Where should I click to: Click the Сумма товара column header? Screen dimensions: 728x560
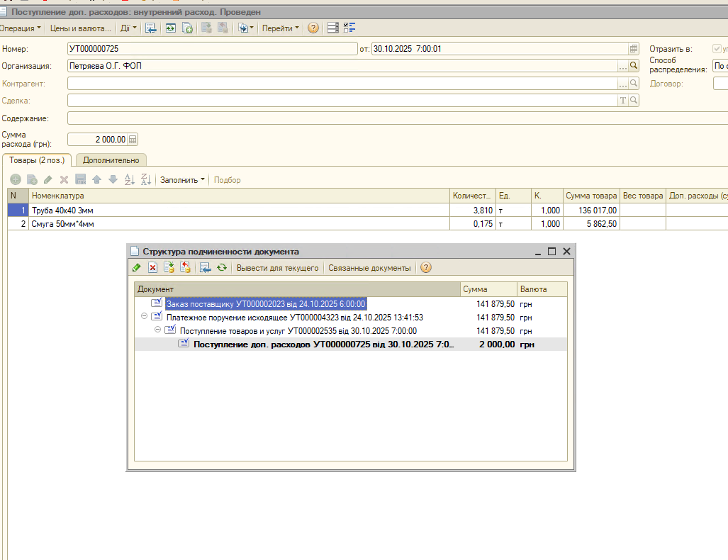point(591,196)
